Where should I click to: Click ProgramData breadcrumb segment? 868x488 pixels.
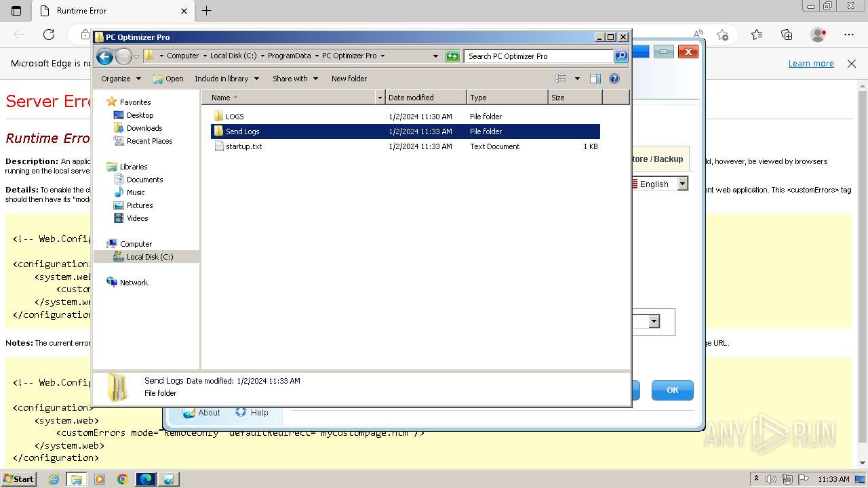289,56
